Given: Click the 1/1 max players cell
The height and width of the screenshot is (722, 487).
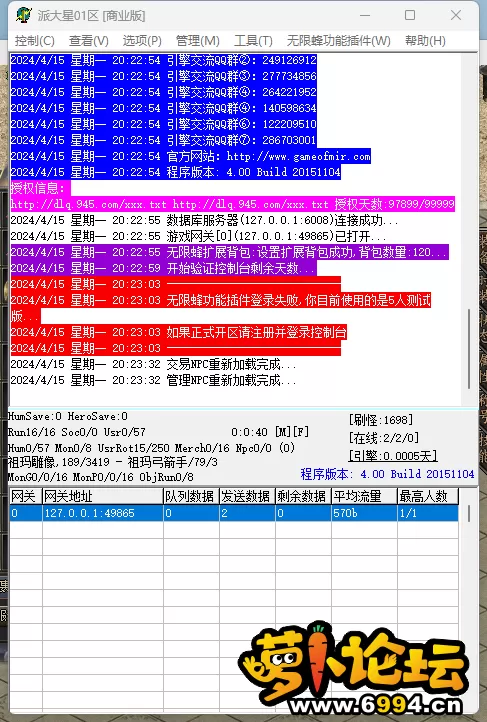Looking at the screenshot, I should click(x=428, y=513).
